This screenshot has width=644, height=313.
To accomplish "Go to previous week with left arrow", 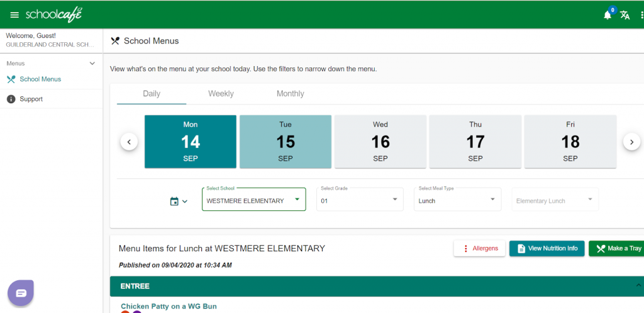I will pos(129,142).
